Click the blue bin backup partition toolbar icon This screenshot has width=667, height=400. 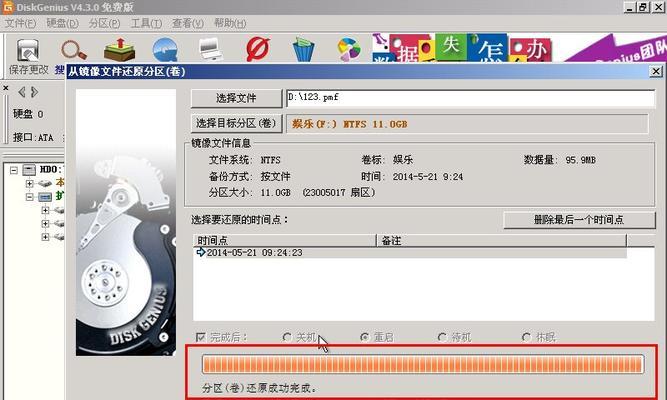[x=304, y=50]
